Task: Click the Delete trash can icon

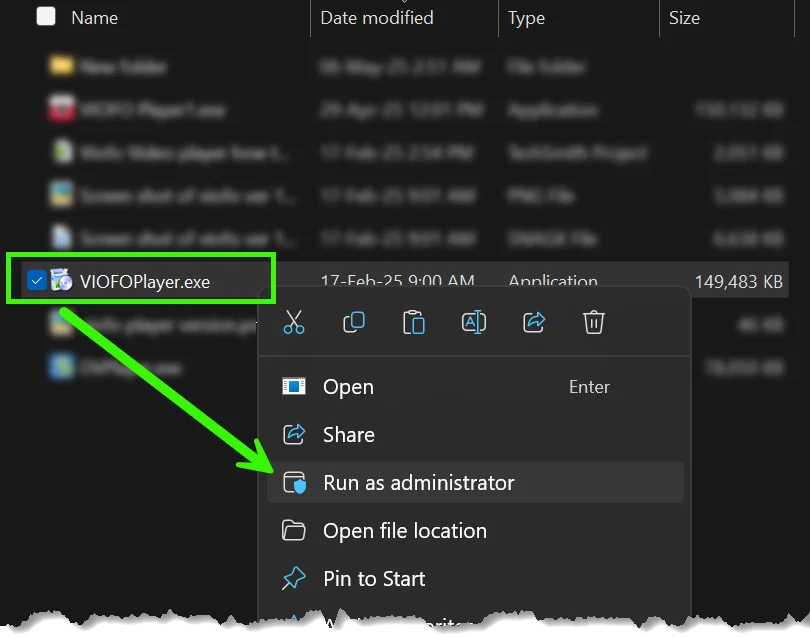Action: tap(594, 322)
